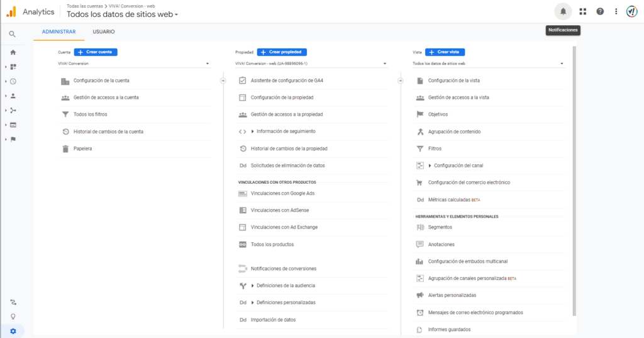Open Customization dashboard icon in sidebar
The image size is (644, 338).
coord(13,67)
